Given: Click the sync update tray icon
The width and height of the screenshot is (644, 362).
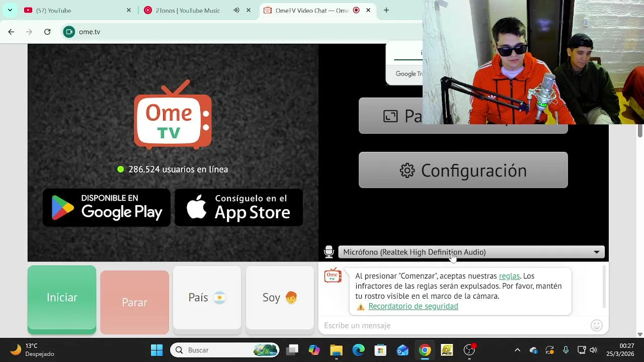Looking at the screenshot, I should tap(549, 350).
